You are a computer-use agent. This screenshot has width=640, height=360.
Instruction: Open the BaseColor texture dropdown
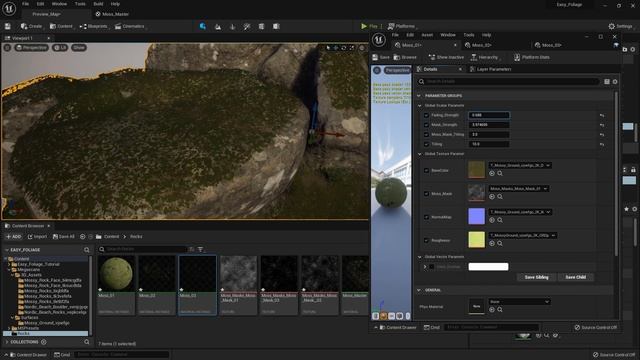(x=520, y=165)
